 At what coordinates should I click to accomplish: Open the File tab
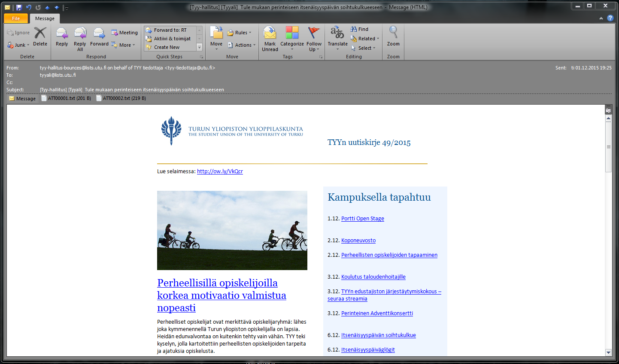pos(16,18)
